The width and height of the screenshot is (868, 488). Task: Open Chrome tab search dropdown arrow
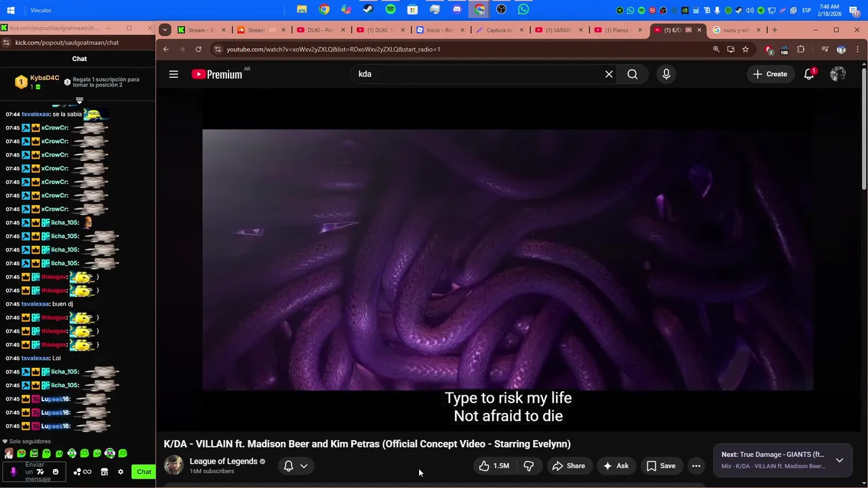tap(165, 30)
